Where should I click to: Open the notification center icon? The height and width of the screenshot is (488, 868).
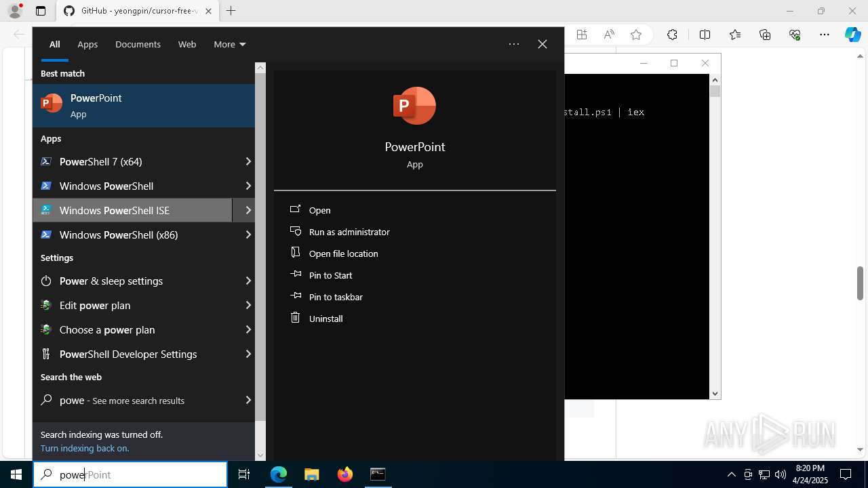click(x=846, y=474)
